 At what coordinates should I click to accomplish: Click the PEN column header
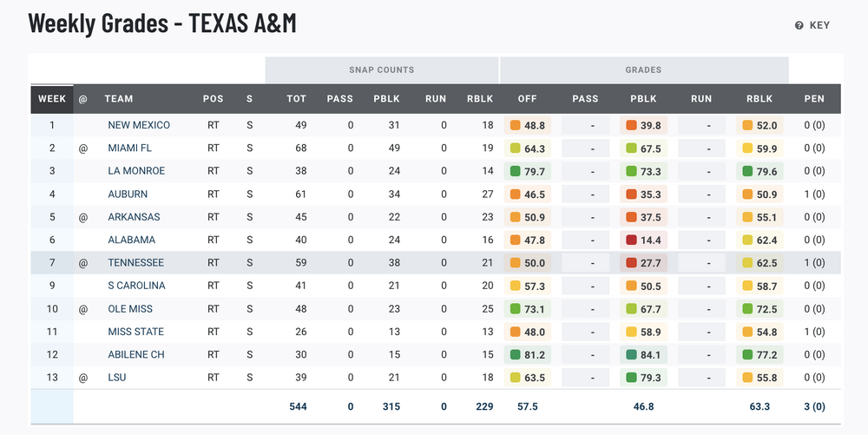[814, 99]
